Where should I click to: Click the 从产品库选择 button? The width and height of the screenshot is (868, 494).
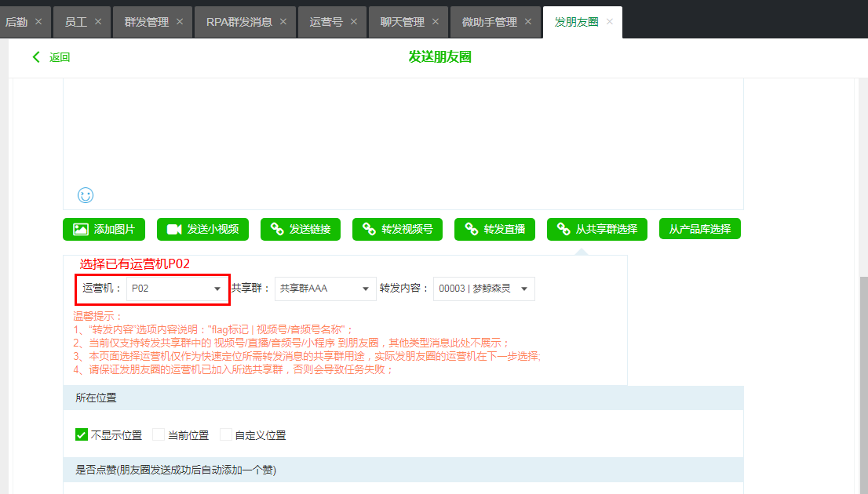pos(699,229)
